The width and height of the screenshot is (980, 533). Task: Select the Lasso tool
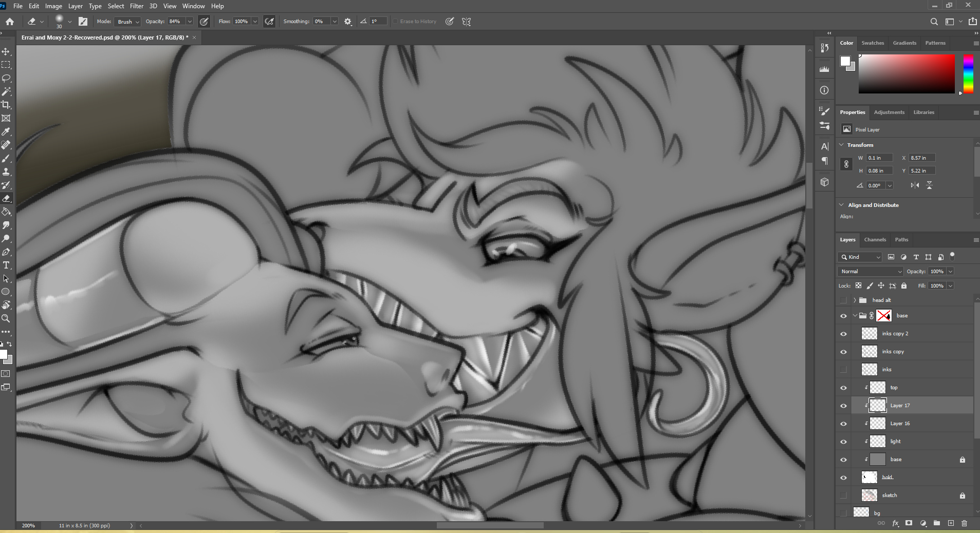click(6, 78)
